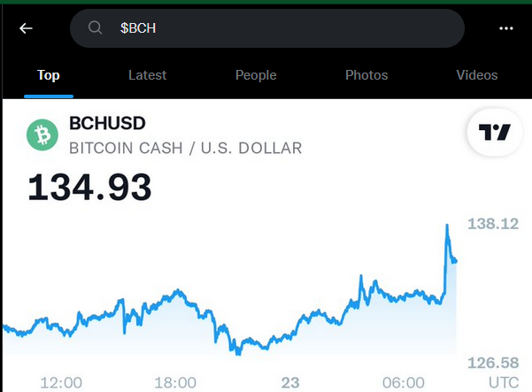The image size is (532, 392).
Task: Click the search magnifier icon
Action: pyautogui.click(x=95, y=27)
